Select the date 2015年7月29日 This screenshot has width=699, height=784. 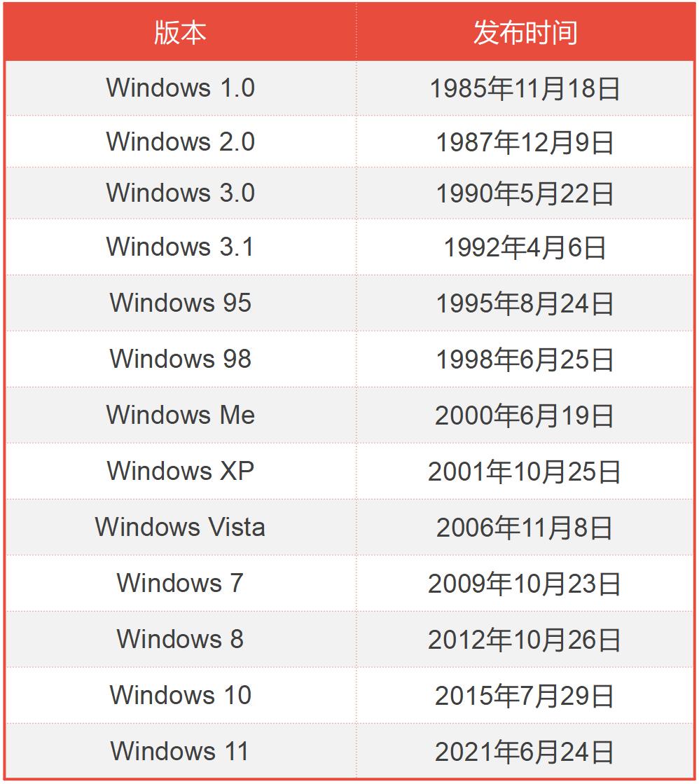click(x=524, y=696)
